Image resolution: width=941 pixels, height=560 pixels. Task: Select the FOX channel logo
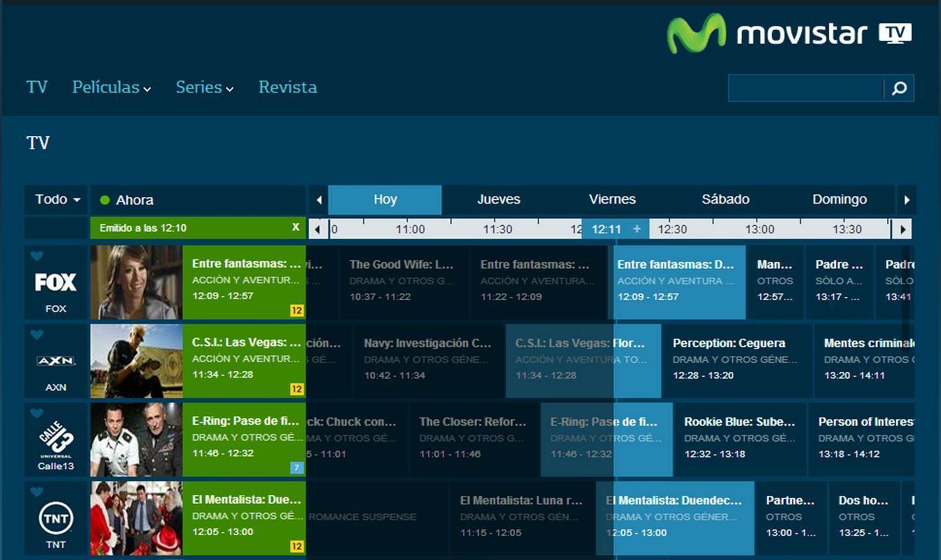(55, 282)
